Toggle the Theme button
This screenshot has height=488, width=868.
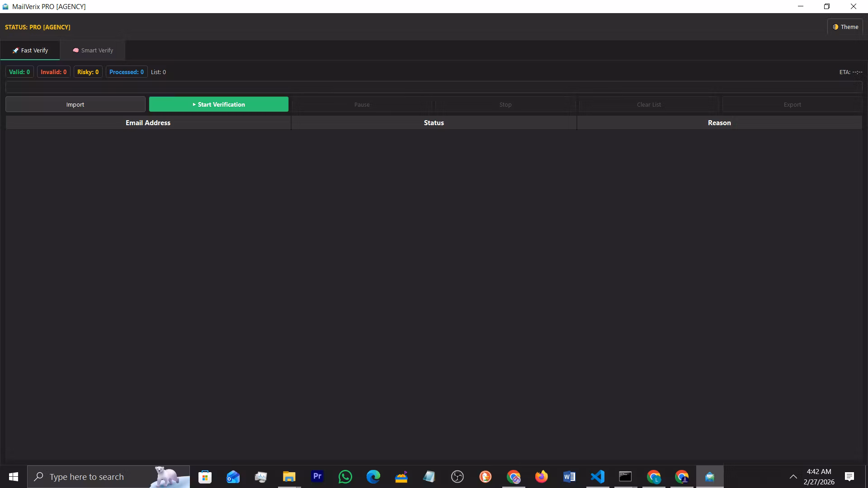pyautogui.click(x=845, y=27)
